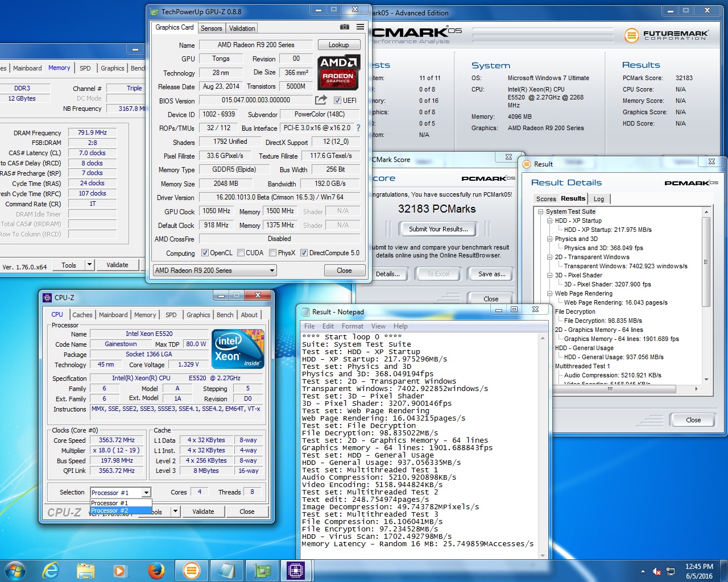Open the File menu in Notepad
Screen dimensions: 728x582
pyautogui.click(x=309, y=326)
